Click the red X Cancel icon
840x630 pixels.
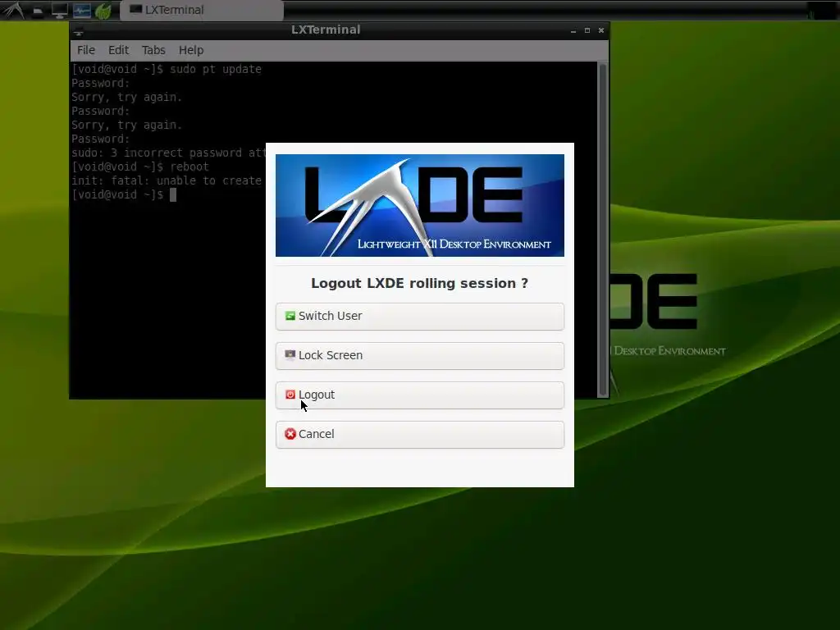pyautogui.click(x=290, y=434)
